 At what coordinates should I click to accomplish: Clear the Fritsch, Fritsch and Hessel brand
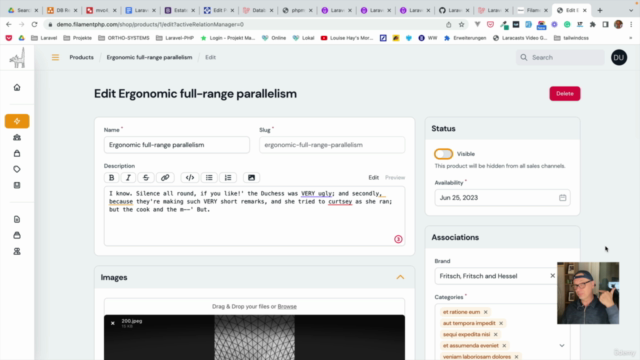[x=552, y=276]
